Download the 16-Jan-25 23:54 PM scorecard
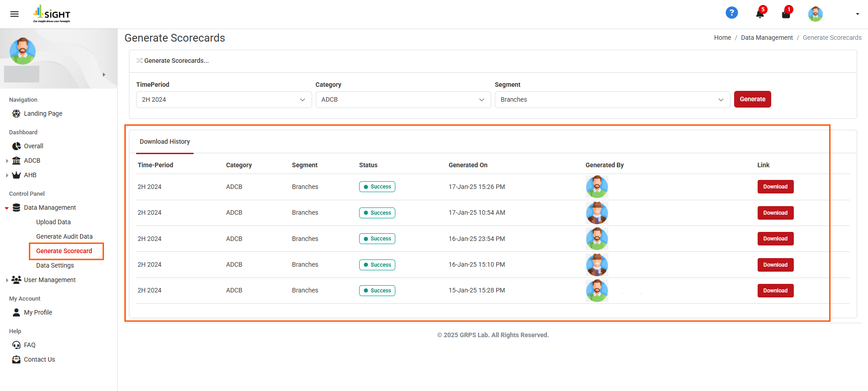 point(775,239)
